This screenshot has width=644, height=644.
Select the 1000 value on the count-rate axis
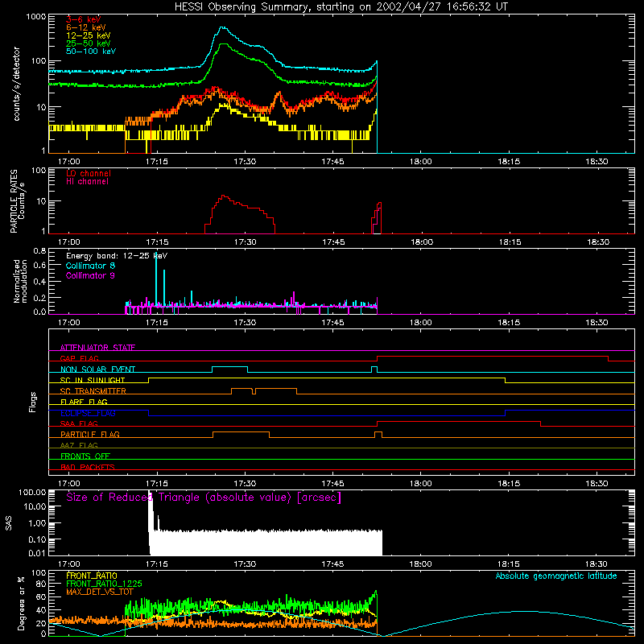point(35,17)
